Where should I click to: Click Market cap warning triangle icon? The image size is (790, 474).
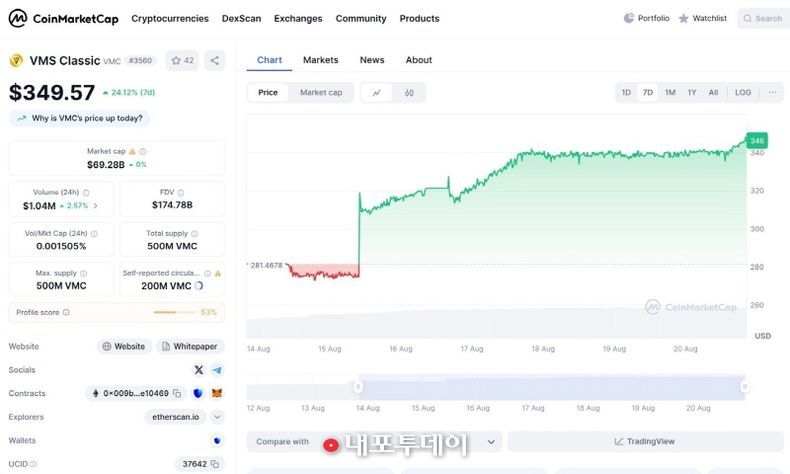[x=132, y=151]
